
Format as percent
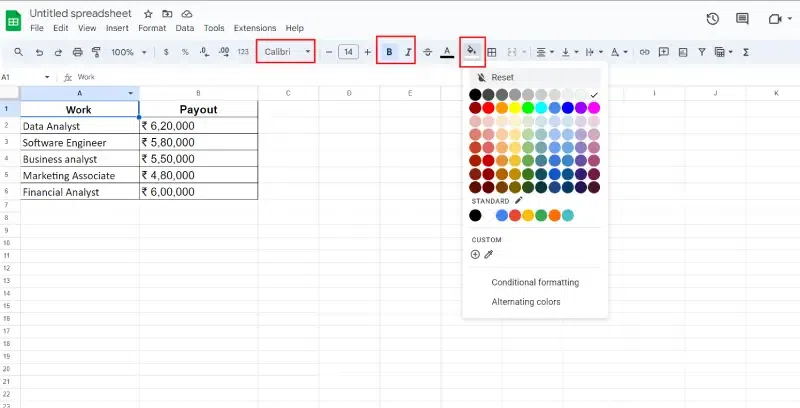[x=185, y=52]
